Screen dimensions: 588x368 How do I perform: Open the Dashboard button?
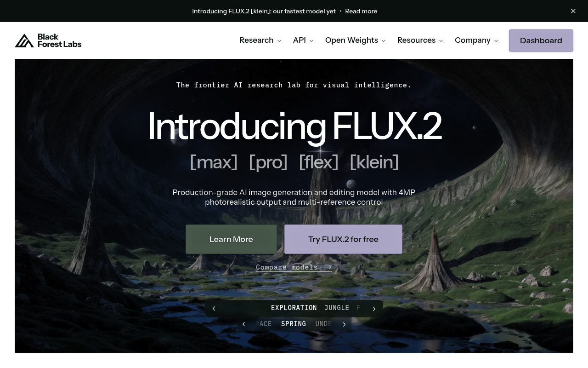click(541, 40)
